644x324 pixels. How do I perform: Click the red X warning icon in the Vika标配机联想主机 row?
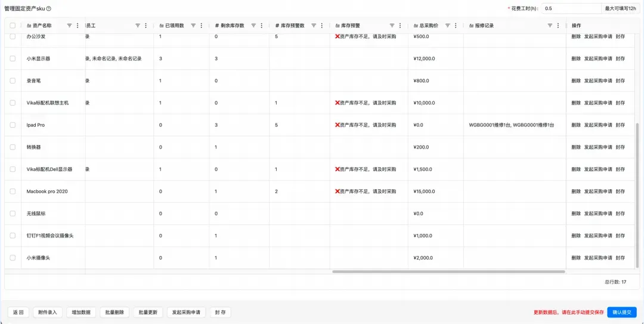338,103
